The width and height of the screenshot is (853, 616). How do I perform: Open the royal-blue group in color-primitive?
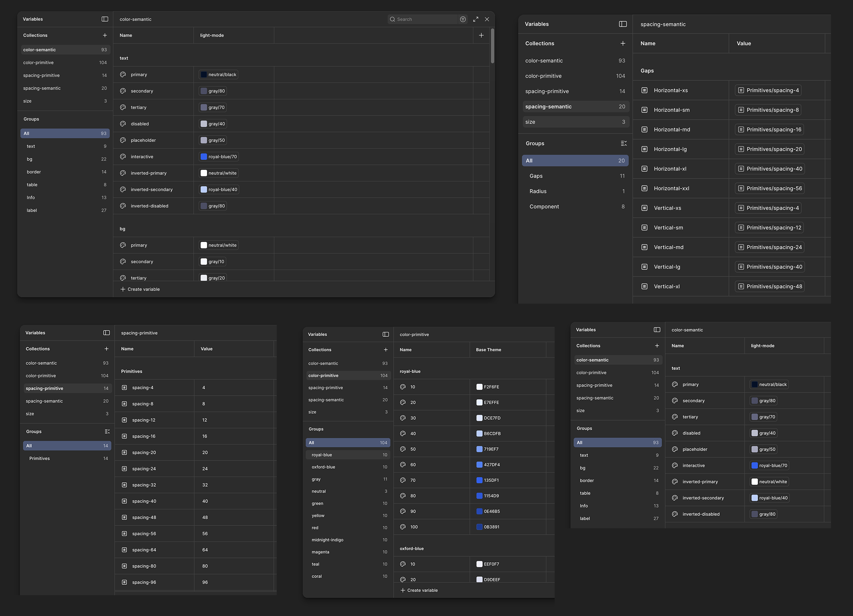pyautogui.click(x=322, y=455)
